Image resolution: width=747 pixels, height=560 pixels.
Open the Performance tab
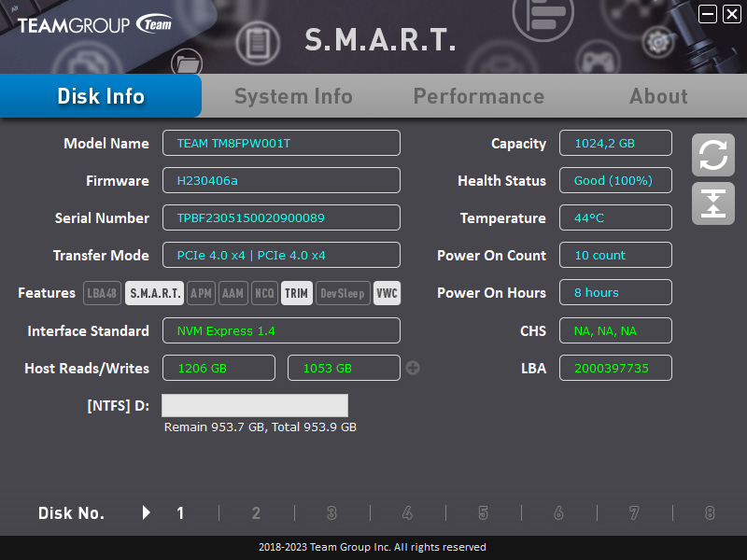(x=479, y=95)
